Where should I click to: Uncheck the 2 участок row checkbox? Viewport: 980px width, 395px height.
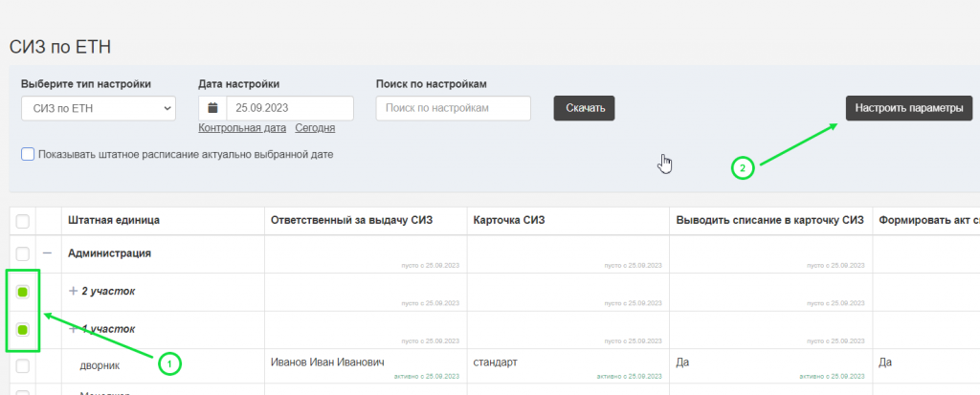(23, 292)
